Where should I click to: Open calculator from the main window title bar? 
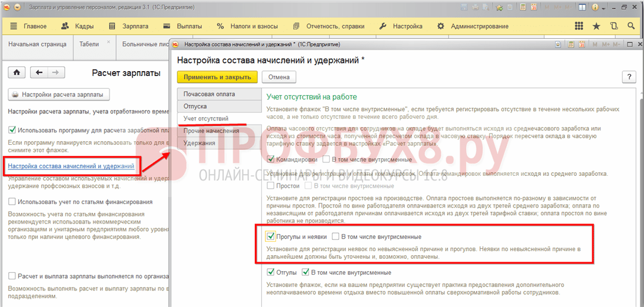523,7
